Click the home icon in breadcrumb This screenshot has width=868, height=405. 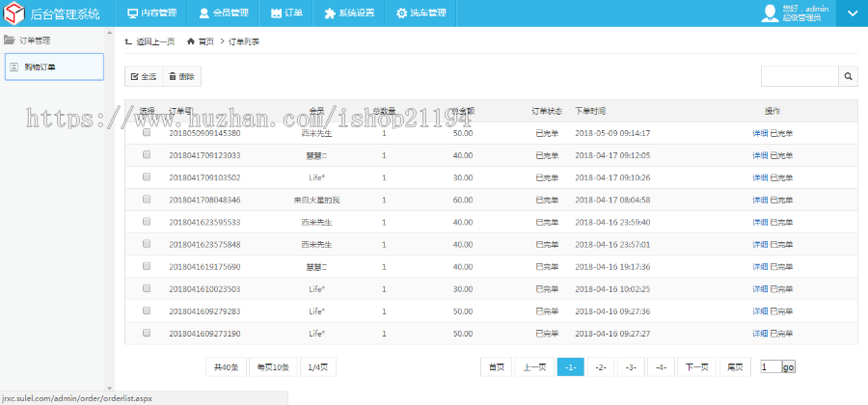click(191, 41)
